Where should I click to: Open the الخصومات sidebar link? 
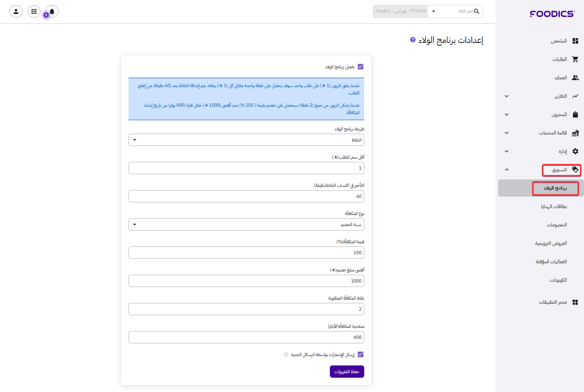[557, 225]
